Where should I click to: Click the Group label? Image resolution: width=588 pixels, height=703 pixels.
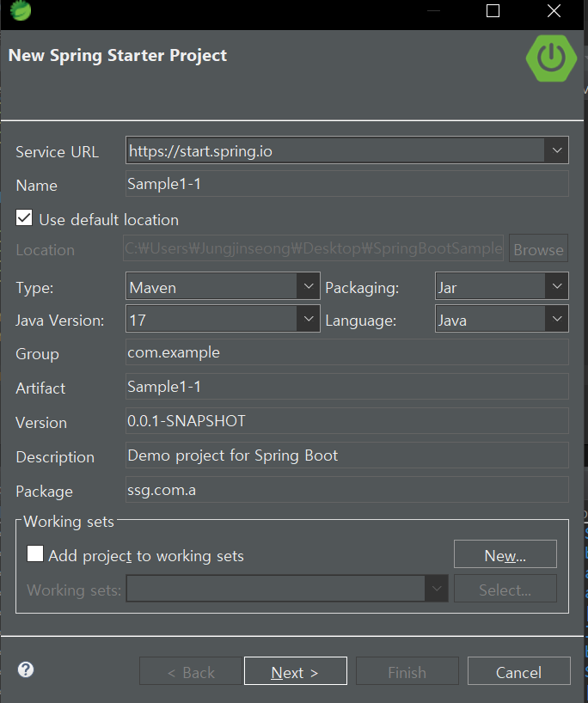[37, 354]
